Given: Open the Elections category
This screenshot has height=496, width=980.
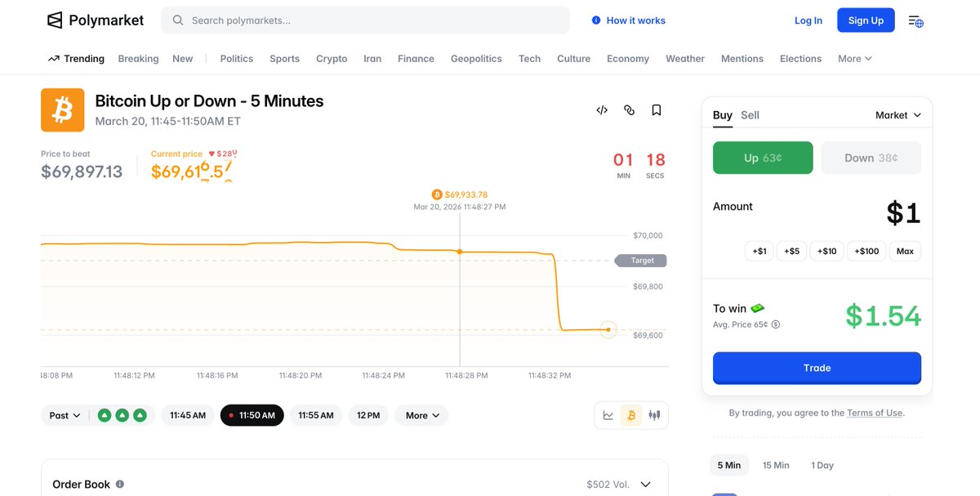Looking at the screenshot, I should (x=800, y=59).
